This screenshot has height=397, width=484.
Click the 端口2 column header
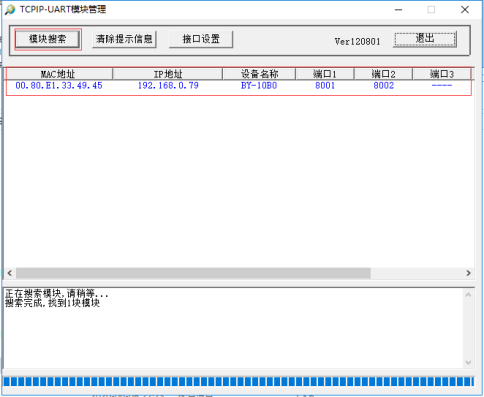click(383, 74)
